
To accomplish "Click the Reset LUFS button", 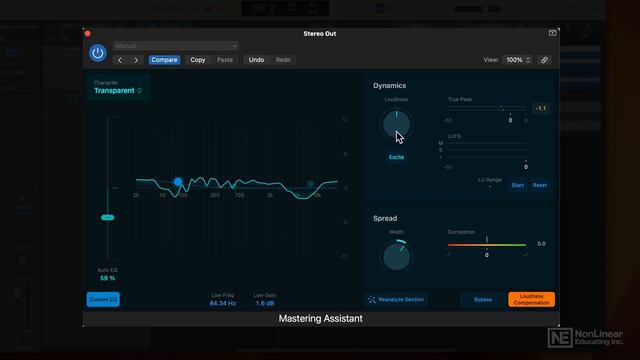I will pyautogui.click(x=540, y=185).
